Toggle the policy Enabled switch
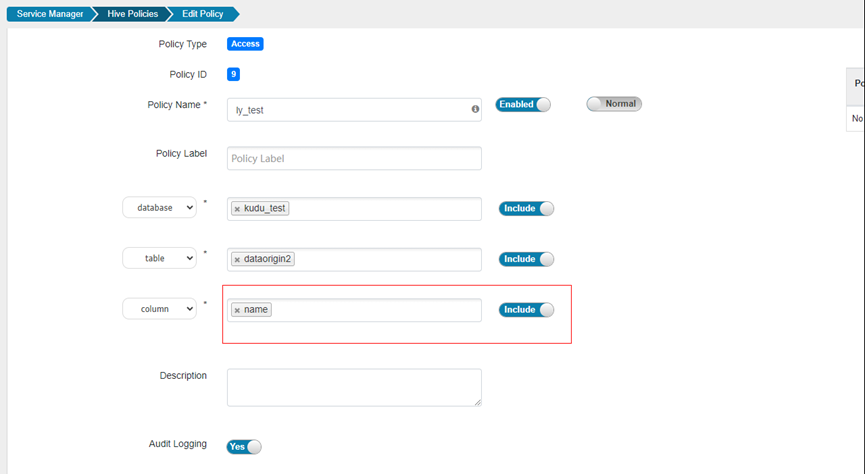865x474 pixels. pyautogui.click(x=523, y=104)
